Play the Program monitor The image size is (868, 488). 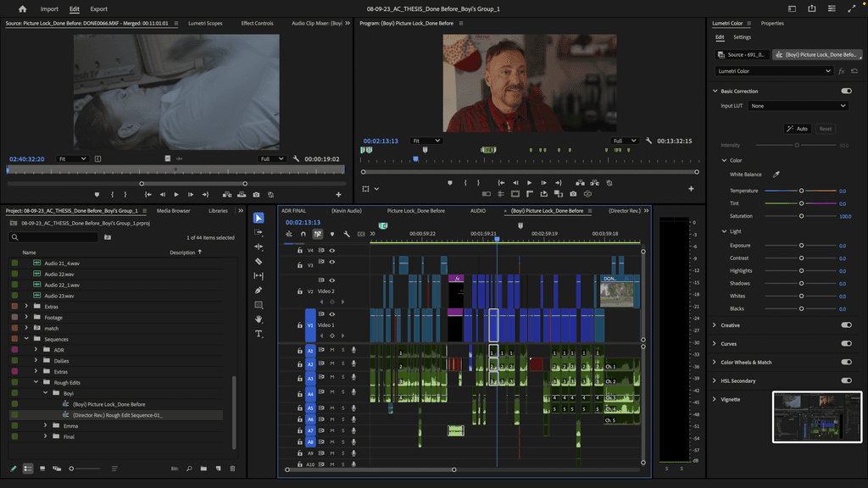click(529, 183)
